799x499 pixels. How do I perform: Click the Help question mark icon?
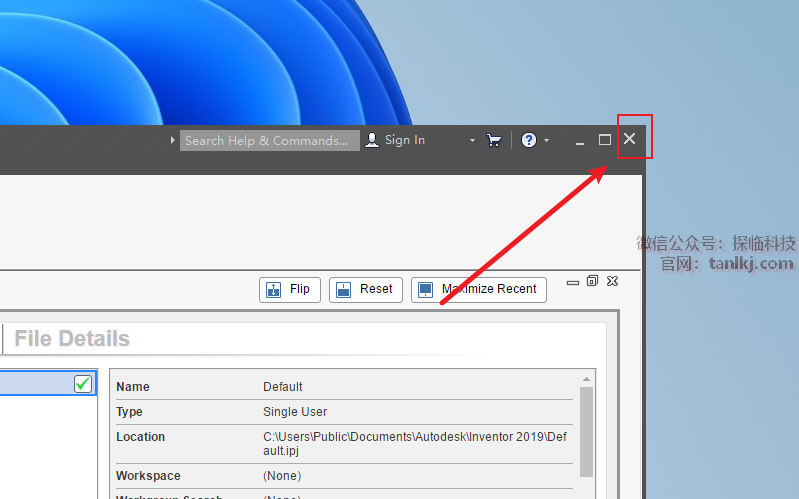tap(529, 140)
